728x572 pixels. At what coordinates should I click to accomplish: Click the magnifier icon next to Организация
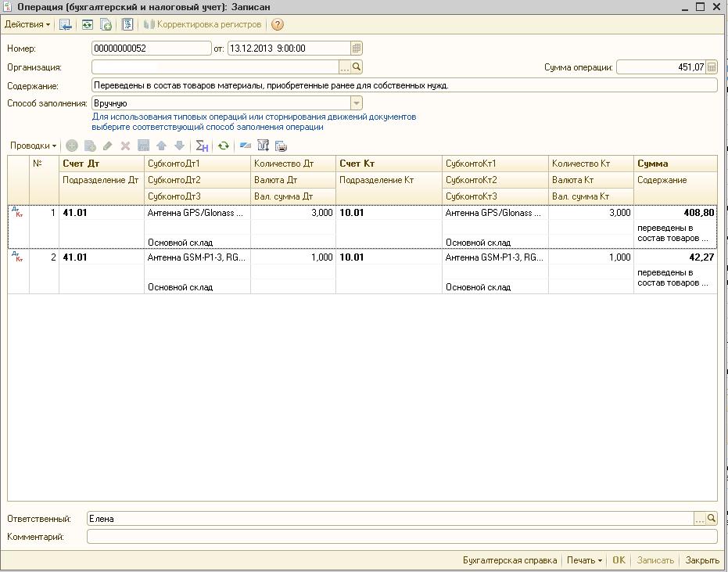pos(357,67)
